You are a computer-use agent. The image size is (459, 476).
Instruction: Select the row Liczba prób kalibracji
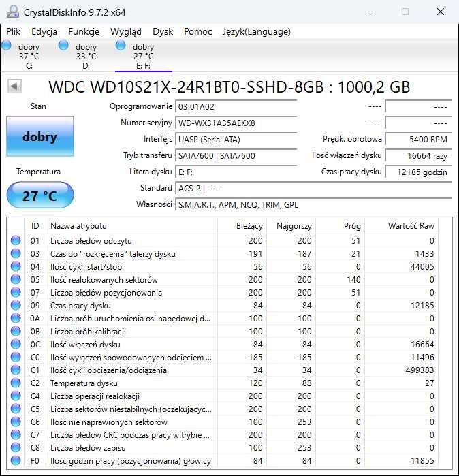tap(223, 331)
